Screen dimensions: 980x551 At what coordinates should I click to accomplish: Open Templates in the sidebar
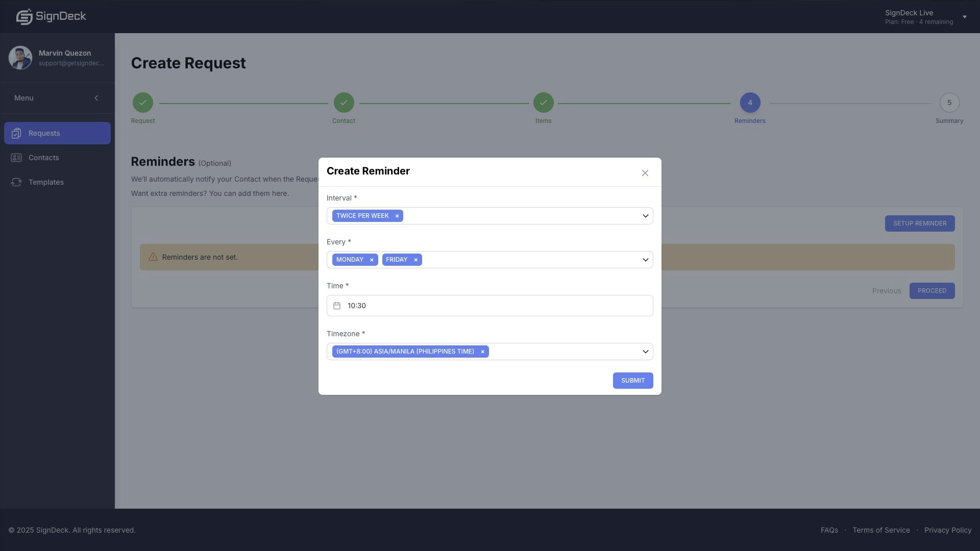tap(46, 182)
